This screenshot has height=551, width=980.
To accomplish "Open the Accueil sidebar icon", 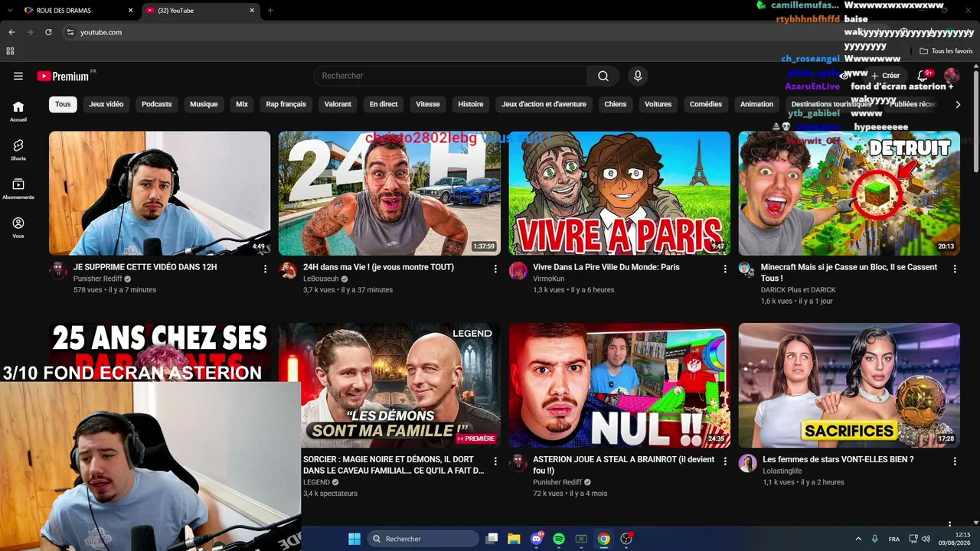I will pyautogui.click(x=18, y=111).
